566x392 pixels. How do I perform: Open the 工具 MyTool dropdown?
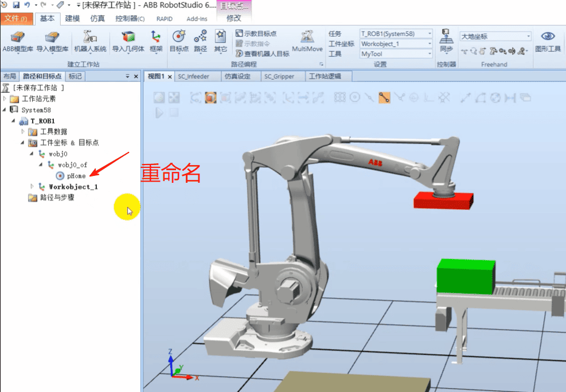coord(396,54)
